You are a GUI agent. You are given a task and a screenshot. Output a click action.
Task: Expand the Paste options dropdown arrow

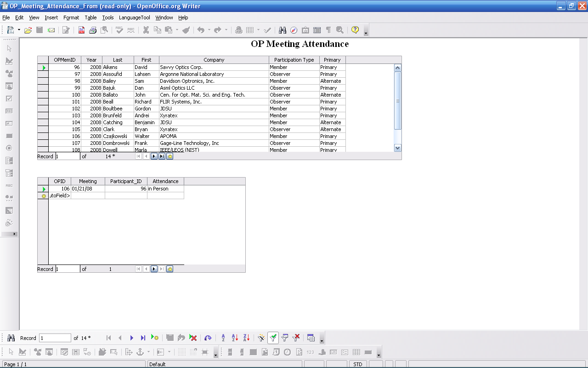coord(177,30)
